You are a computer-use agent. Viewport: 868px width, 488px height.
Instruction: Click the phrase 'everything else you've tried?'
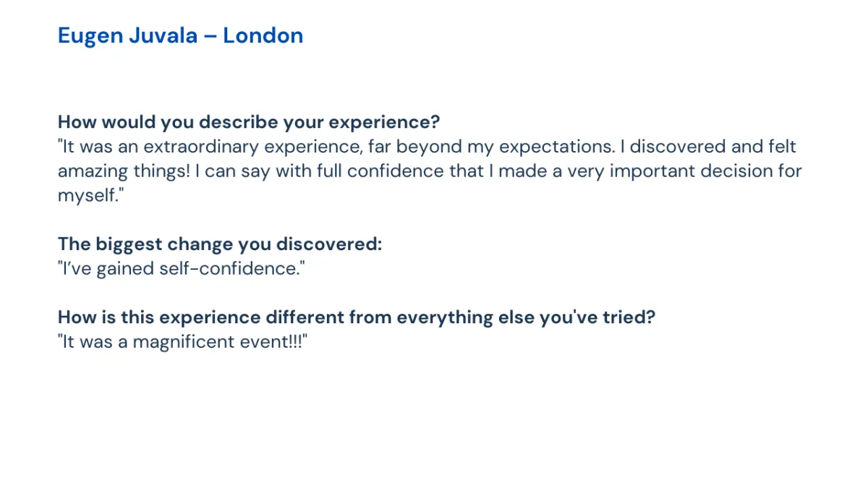(x=526, y=317)
